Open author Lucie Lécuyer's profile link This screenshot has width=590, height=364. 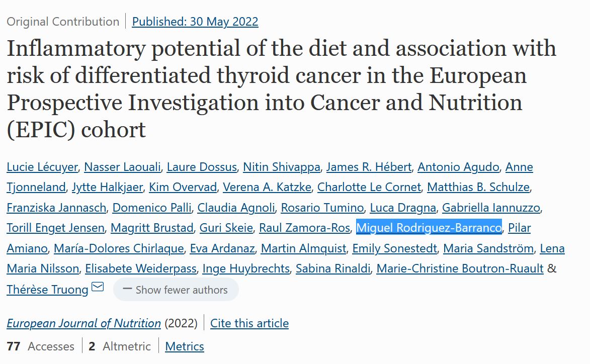[x=42, y=167]
